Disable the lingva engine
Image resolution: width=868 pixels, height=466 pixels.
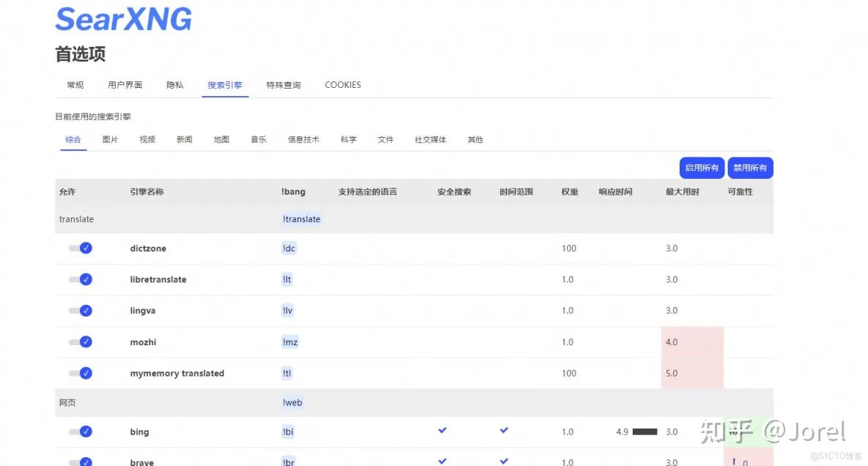point(80,310)
